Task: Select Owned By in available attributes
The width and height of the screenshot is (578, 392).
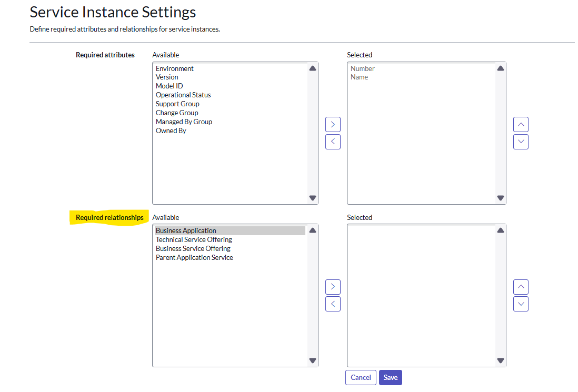Action: tap(171, 130)
